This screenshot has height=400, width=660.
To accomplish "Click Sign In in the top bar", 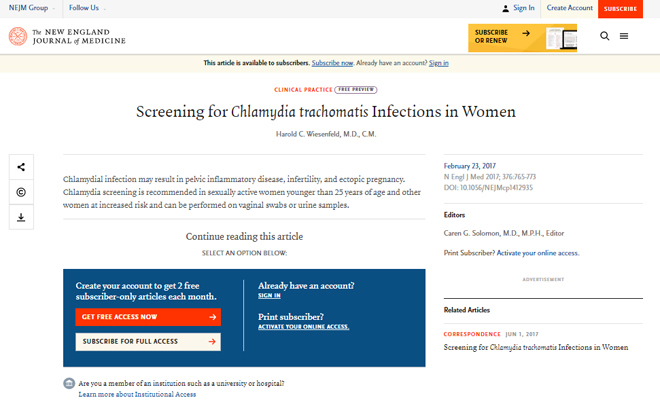I will click(x=524, y=8).
